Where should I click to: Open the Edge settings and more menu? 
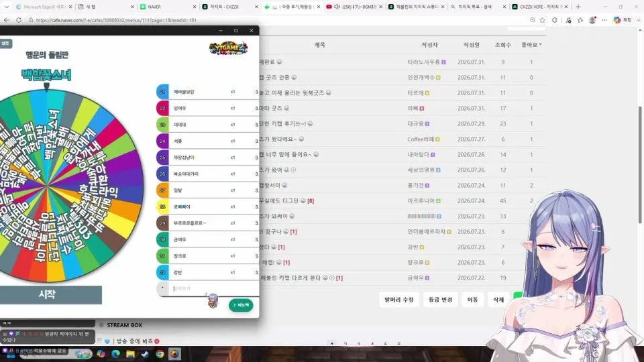coord(604,20)
